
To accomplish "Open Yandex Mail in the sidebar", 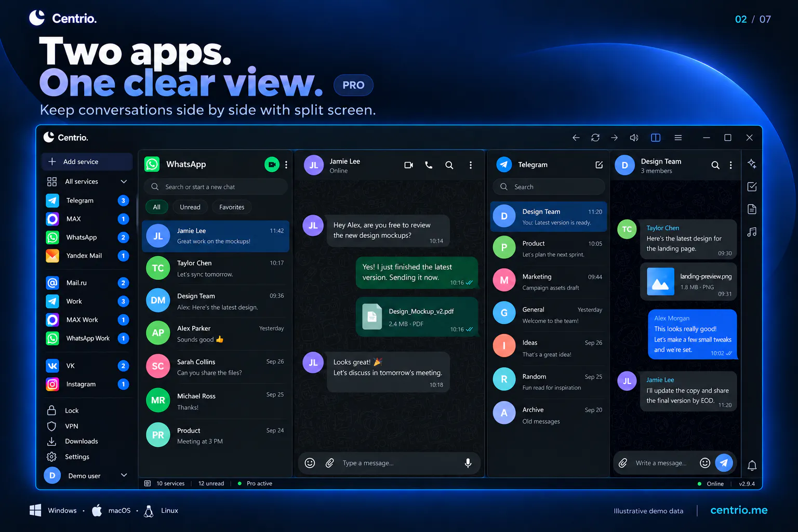I will click(x=87, y=256).
